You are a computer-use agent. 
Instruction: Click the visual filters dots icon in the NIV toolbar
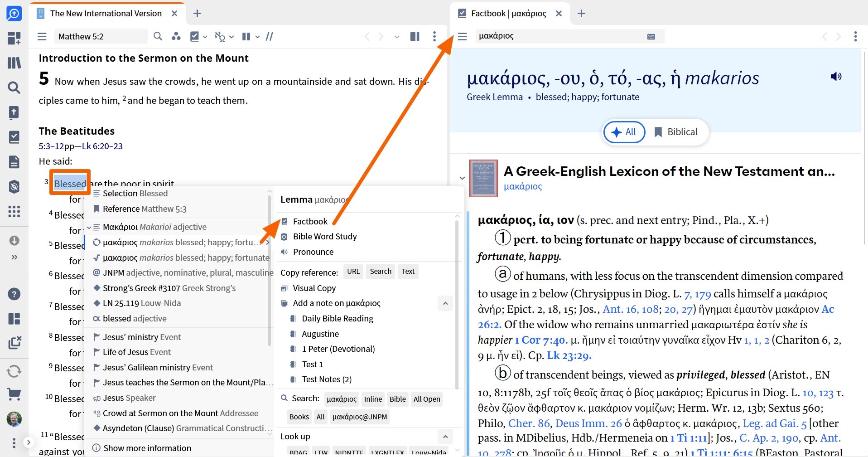(x=176, y=36)
